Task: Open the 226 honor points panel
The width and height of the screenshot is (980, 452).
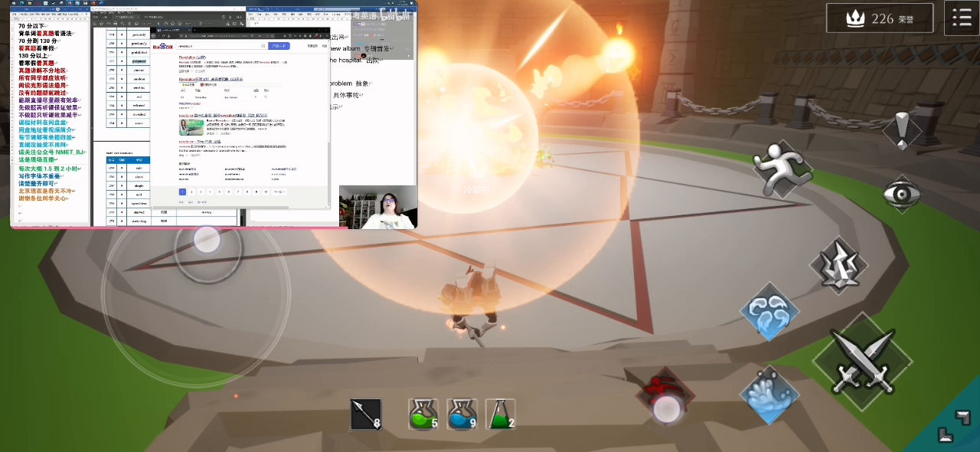Action: [880, 18]
